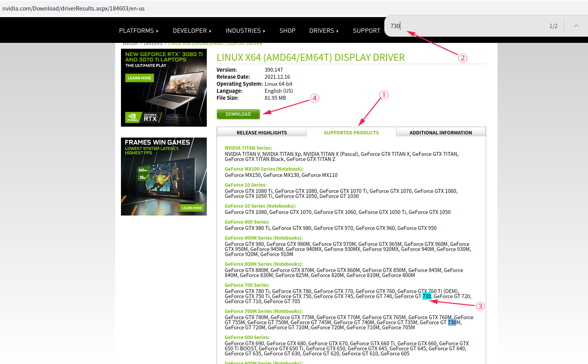The image size is (588, 364).
Task: Click the GeForce 700M Series (Notebooks) heading
Action: click(x=264, y=311)
